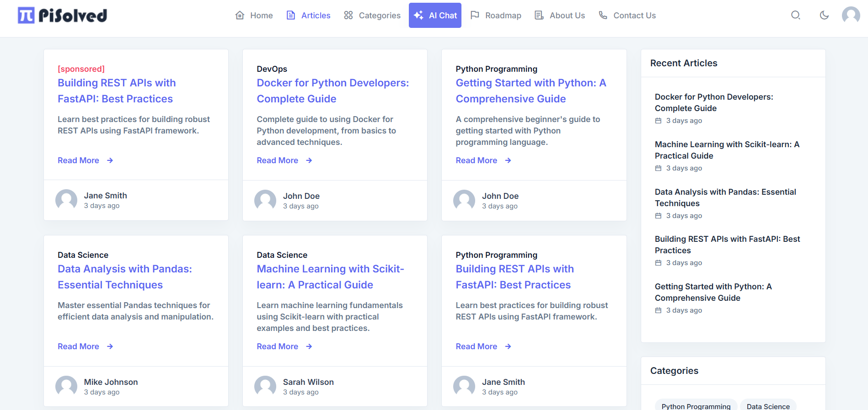Click the arrow beside Pandas Read More
The width and height of the screenshot is (868, 410).
pyautogui.click(x=110, y=346)
